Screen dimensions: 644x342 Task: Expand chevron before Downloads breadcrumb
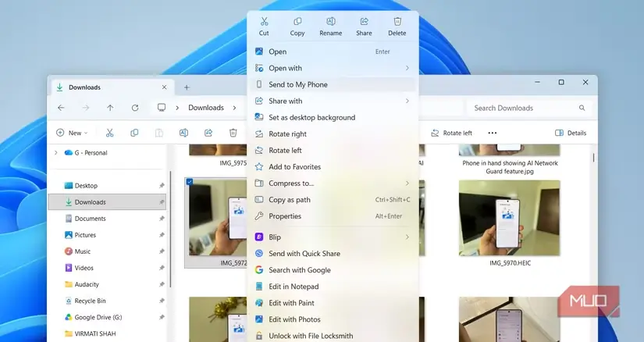pyautogui.click(x=177, y=108)
